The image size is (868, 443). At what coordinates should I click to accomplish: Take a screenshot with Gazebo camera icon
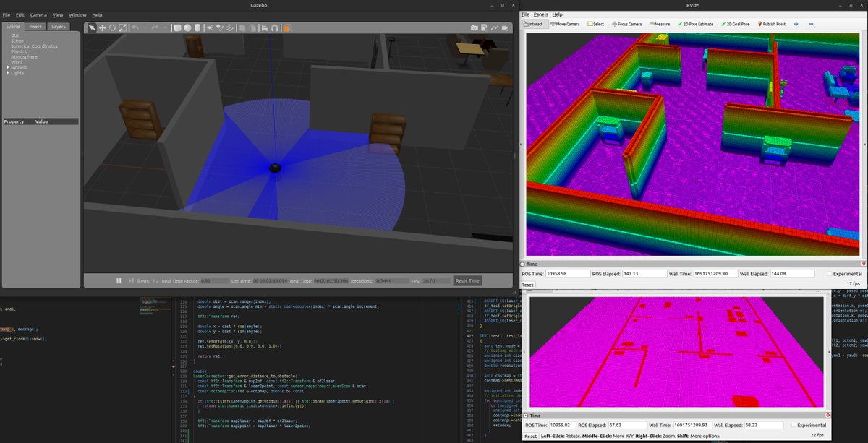[475, 27]
